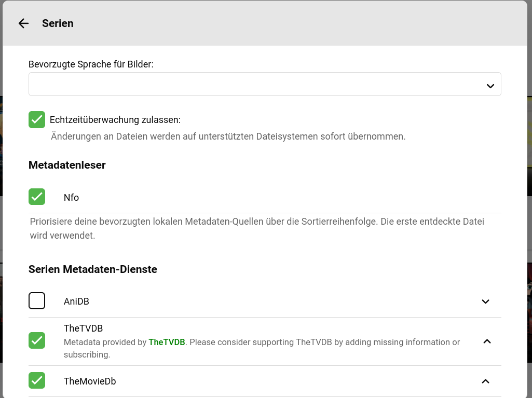This screenshot has height=398, width=532.
Task: Click the Bevorzugte Sprache für Bilder label
Action: [x=91, y=64]
